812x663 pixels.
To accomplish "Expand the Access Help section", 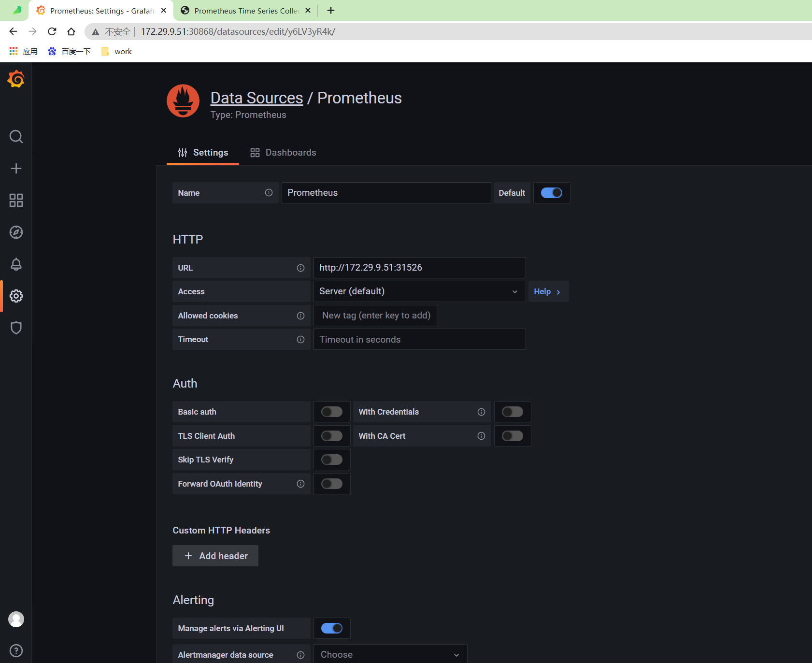I will coord(548,291).
